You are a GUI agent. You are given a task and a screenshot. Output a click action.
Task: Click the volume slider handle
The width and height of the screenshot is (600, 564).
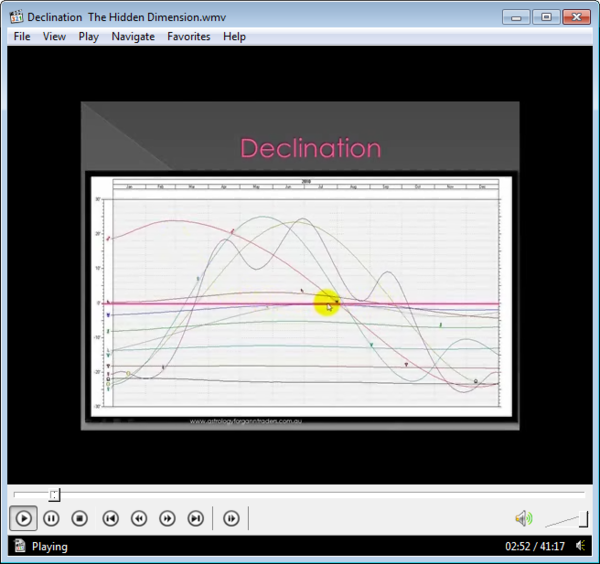tap(583, 518)
